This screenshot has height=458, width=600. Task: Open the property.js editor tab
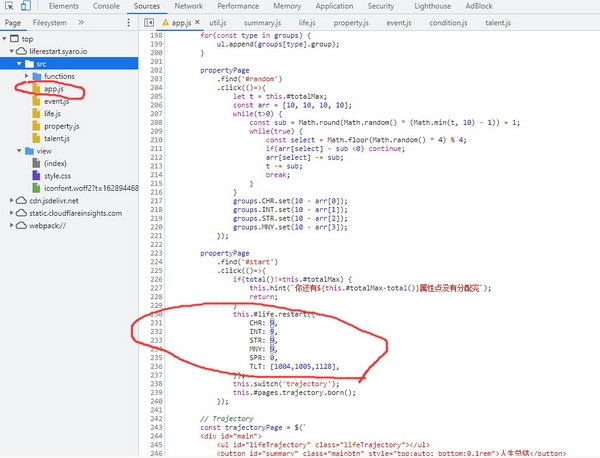coord(351,23)
